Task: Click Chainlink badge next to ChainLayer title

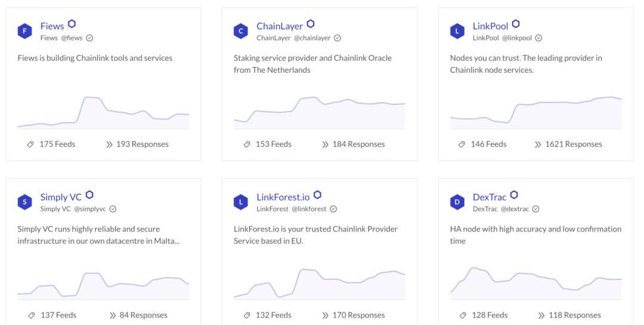Action: point(311,24)
